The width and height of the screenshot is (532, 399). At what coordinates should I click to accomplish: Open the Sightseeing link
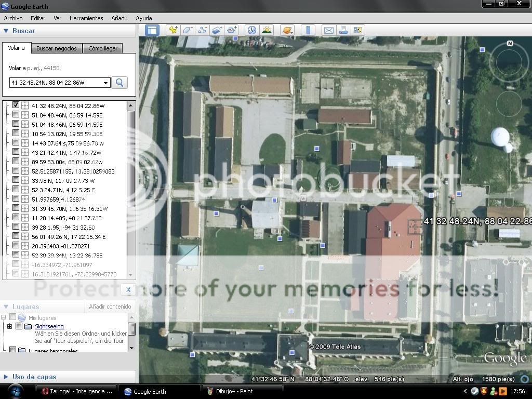click(x=49, y=326)
